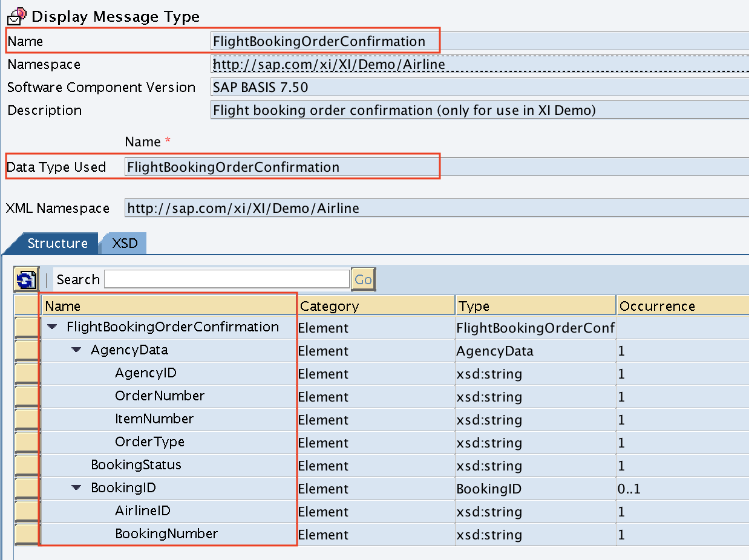Select the row header button for BookingStatus

pos(27,466)
